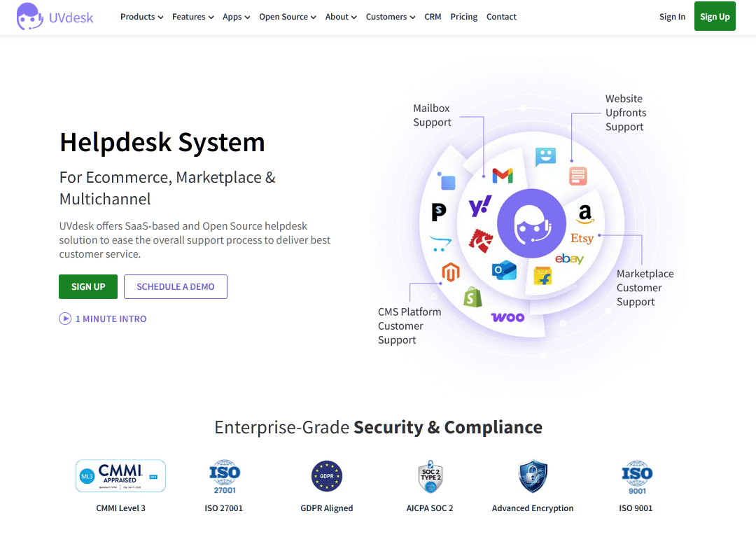Click the CMMI Appraised badge
The image size is (756, 544).
tap(120, 475)
